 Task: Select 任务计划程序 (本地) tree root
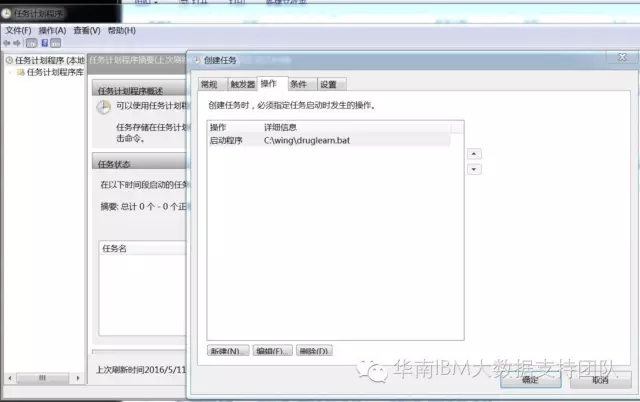49,60
